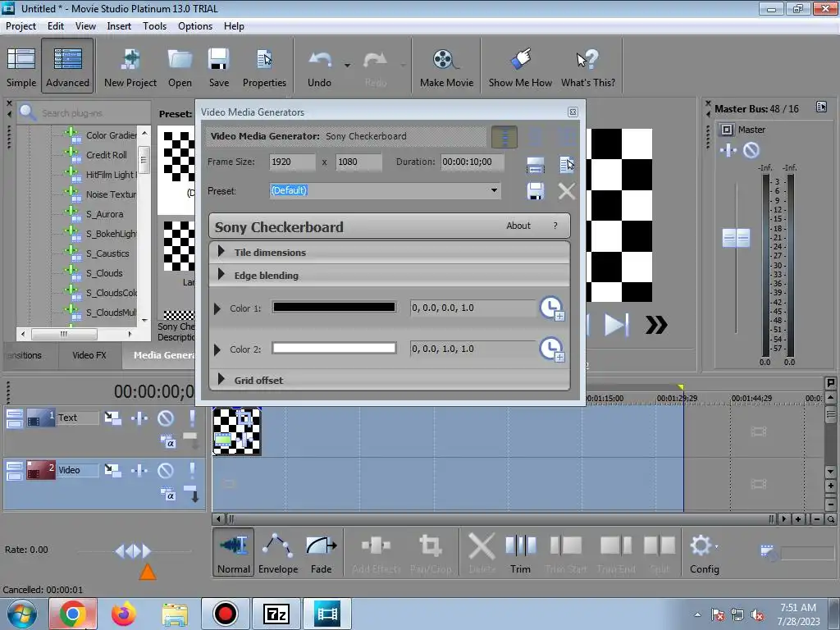Create a New Project from toolbar

coord(130,66)
